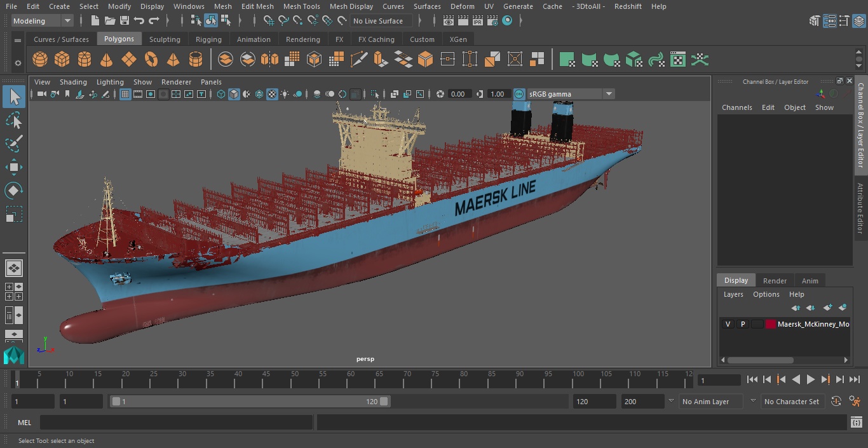Activate the Lasso Select tool
The image size is (868, 448).
[14, 120]
